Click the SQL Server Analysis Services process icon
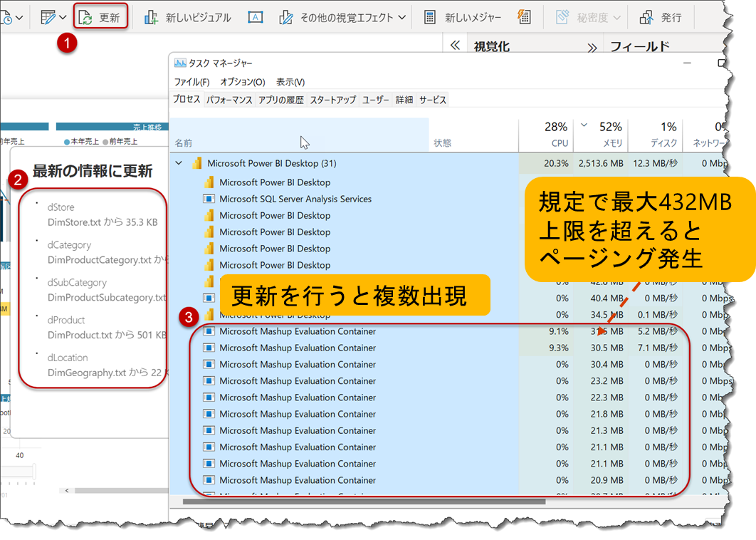The width and height of the screenshot is (756, 540). click(x=209, y=199)
